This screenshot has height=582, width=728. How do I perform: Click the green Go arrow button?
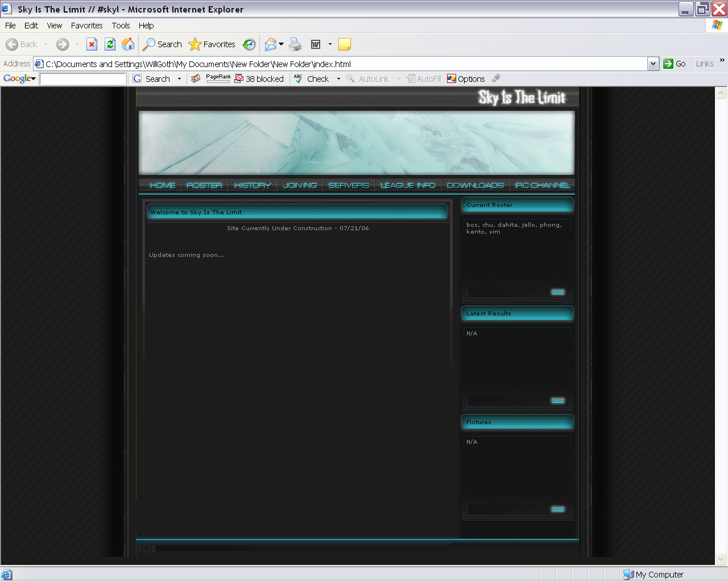(675, 64)
